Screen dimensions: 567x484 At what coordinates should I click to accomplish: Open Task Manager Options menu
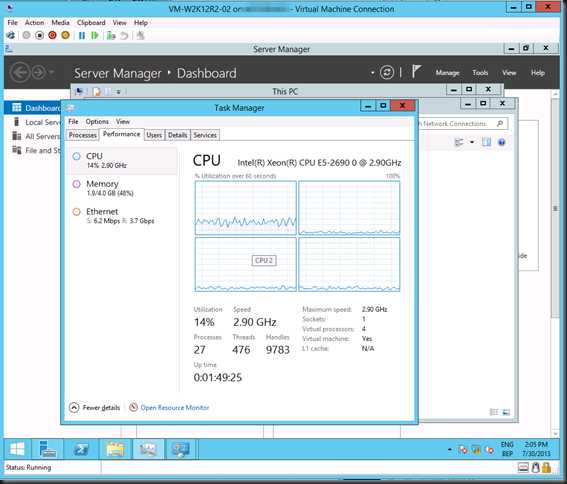coord(97,122)
